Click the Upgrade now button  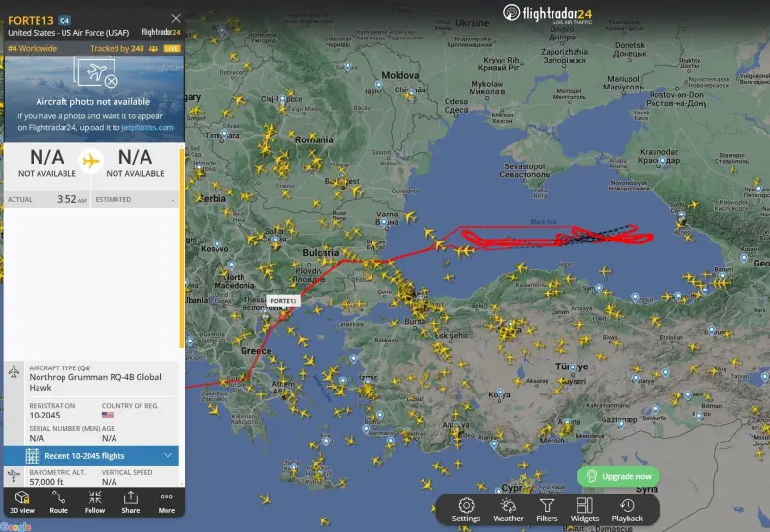(x=618, y=476)
